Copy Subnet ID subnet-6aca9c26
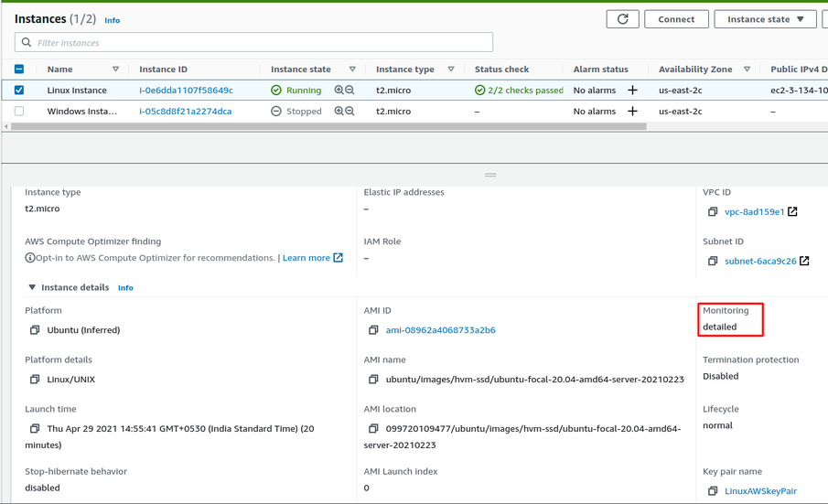The height and width of the screenshot is (504, 828). coord(713,261)
